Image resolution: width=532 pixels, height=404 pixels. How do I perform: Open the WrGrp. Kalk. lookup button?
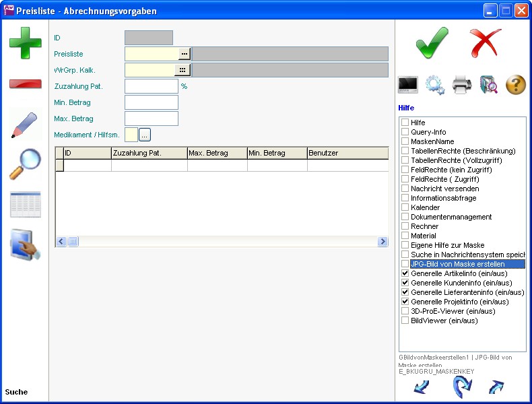tap(183, 70)
